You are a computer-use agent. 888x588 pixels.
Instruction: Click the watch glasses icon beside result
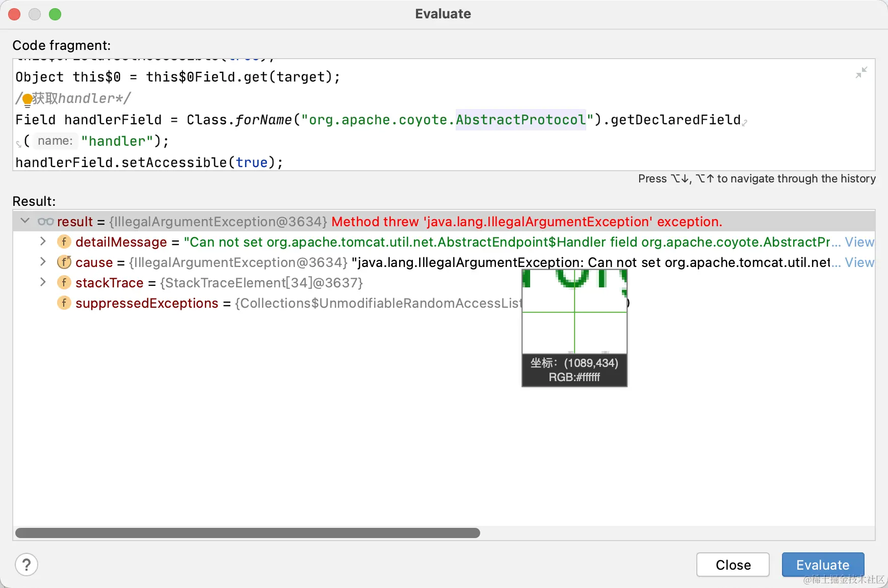tap(45, 222)
